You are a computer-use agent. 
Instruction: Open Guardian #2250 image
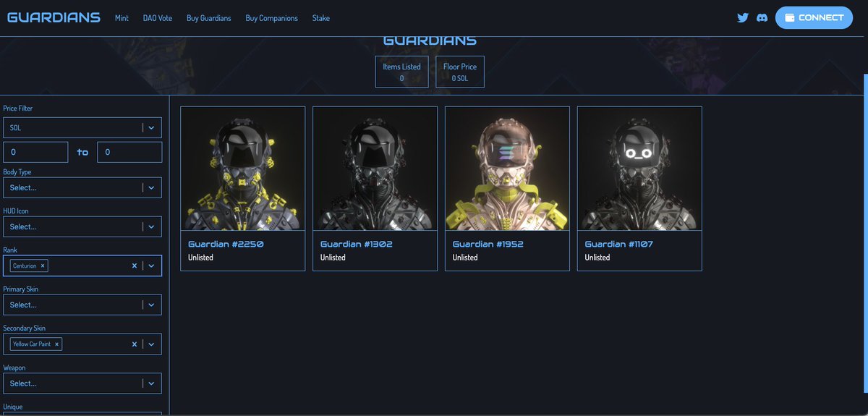243,169
